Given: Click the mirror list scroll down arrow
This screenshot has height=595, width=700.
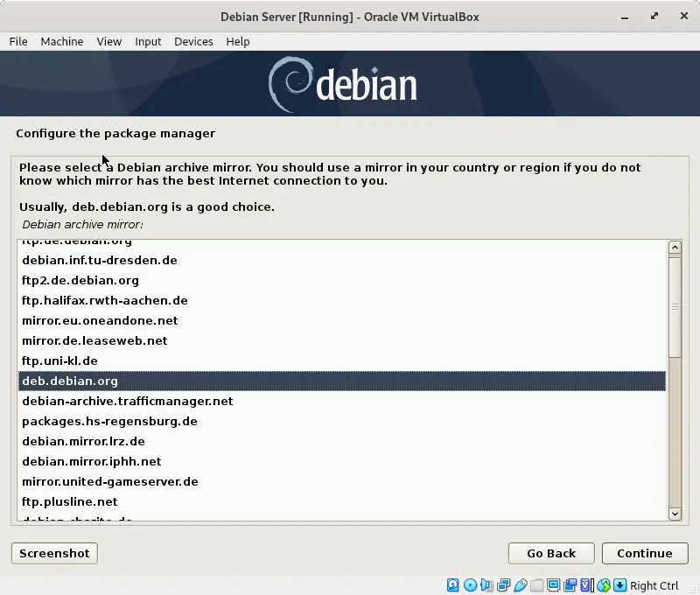Looking at the screenshot, I should [675, 514].
